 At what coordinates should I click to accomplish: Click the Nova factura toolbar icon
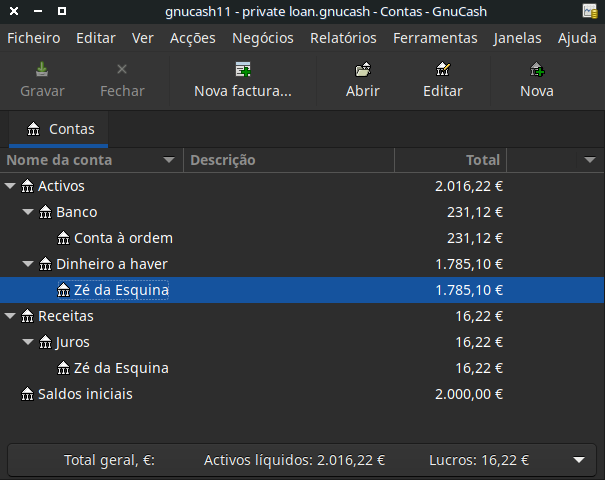pyautogui.click(x=242, y=70)
